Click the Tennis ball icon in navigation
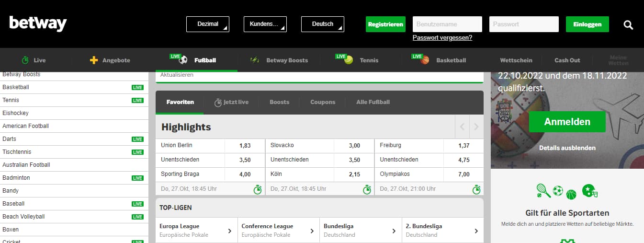Image resolution: width=644 pixels, height=243 pixels. [348, 60]
